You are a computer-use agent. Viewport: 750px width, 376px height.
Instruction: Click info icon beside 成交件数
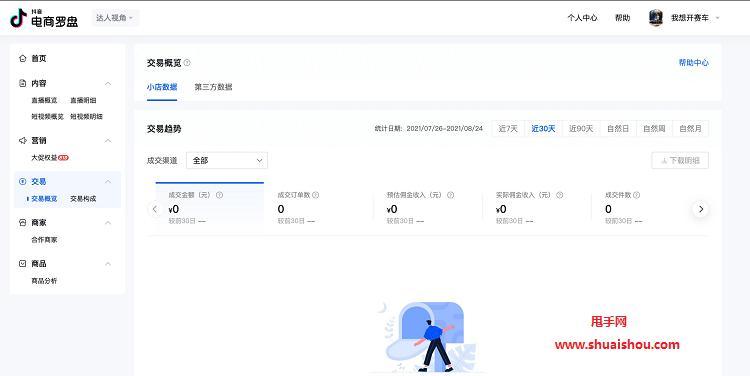(x=637, y=195)
